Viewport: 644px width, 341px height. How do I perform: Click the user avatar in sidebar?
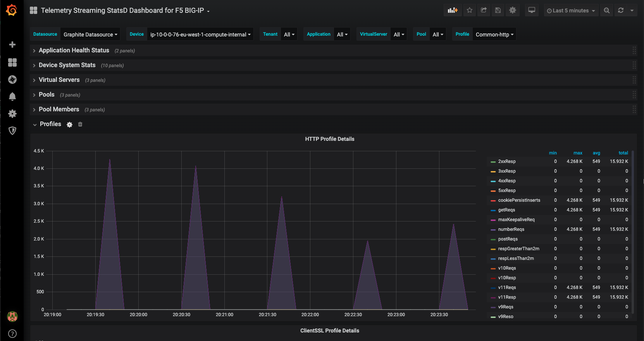click(12, 317)
